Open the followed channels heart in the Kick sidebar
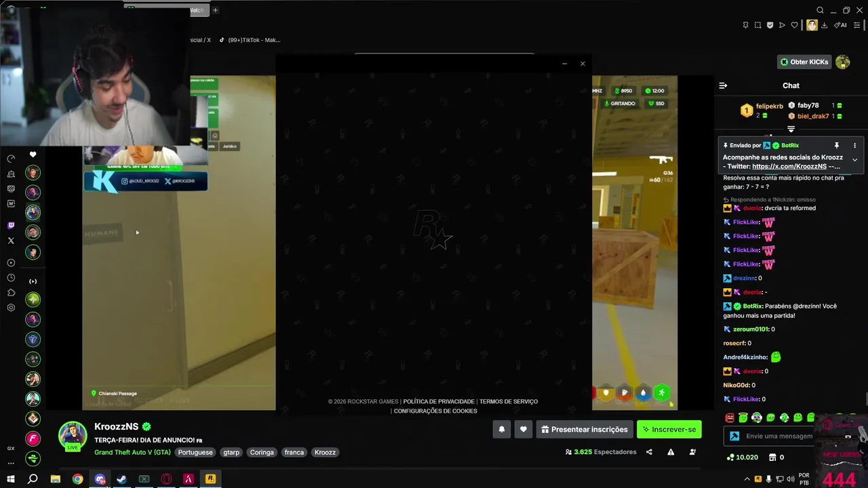The width and height of the screenshot is (868, 488). click(33, 155)
